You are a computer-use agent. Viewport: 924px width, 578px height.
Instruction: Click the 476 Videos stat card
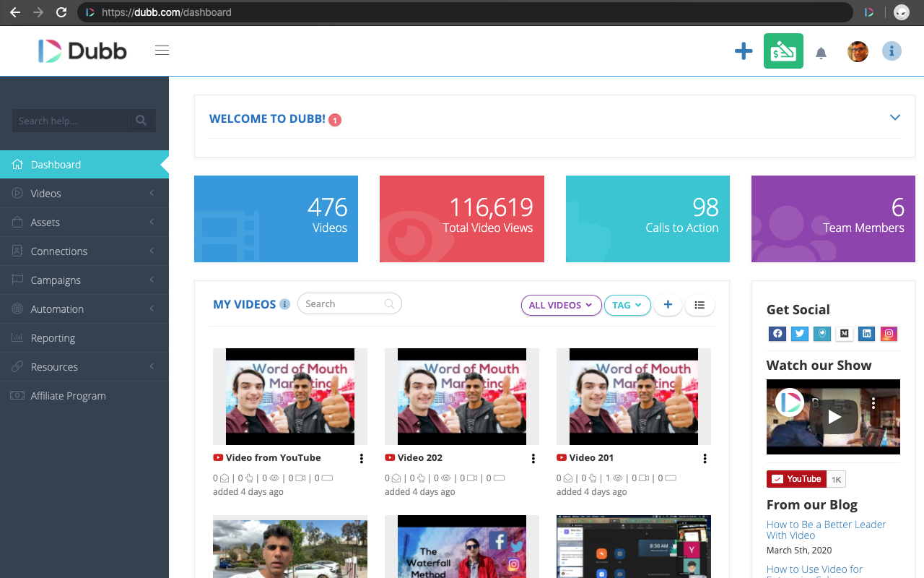(276, 219)
